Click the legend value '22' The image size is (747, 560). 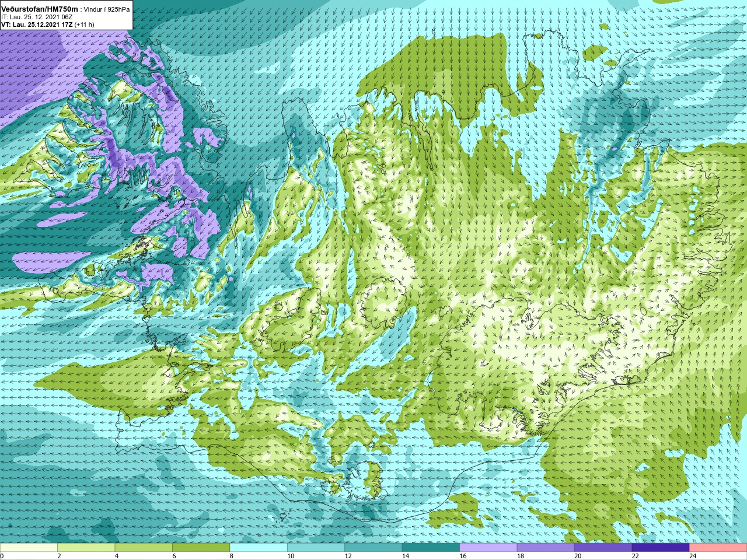(x=636, y=556)
